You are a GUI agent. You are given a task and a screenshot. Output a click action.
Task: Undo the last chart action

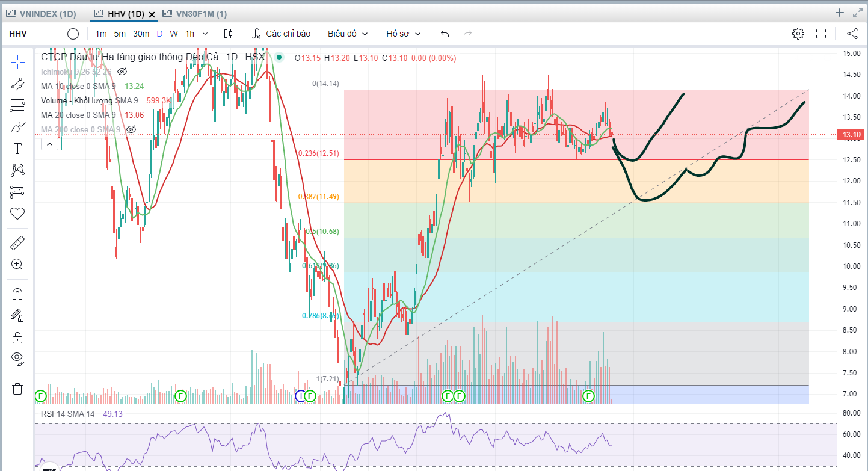tap(445, 34)
